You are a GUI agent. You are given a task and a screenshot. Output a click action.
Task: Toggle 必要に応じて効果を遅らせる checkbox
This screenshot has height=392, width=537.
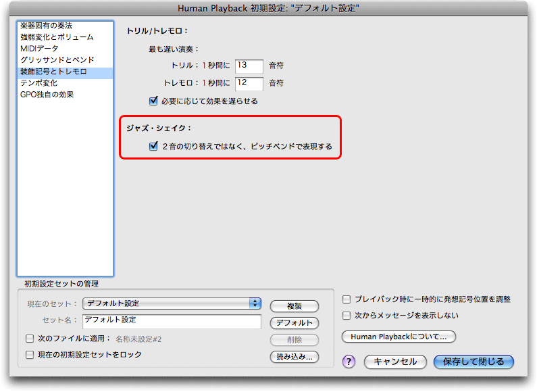(153, 101)
